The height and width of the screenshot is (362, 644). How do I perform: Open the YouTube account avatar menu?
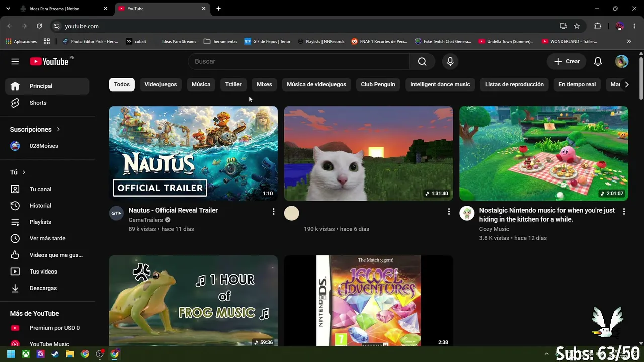[622, 61]
